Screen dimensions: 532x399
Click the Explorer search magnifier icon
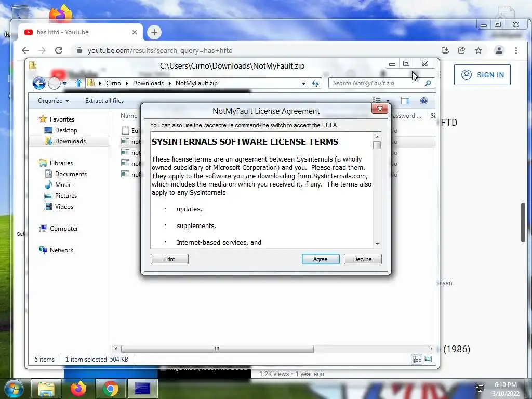pos(428,83)
